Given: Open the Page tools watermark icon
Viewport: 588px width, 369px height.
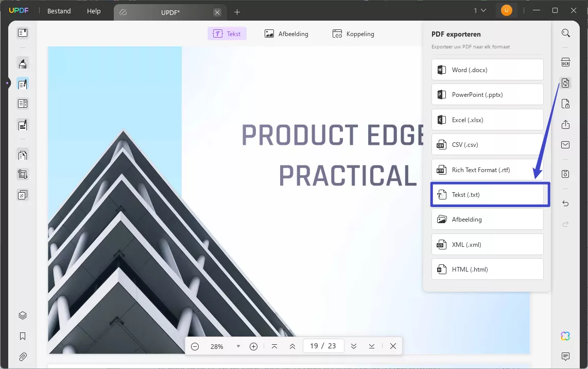Looking at the screenshot, I should (23, 195).
